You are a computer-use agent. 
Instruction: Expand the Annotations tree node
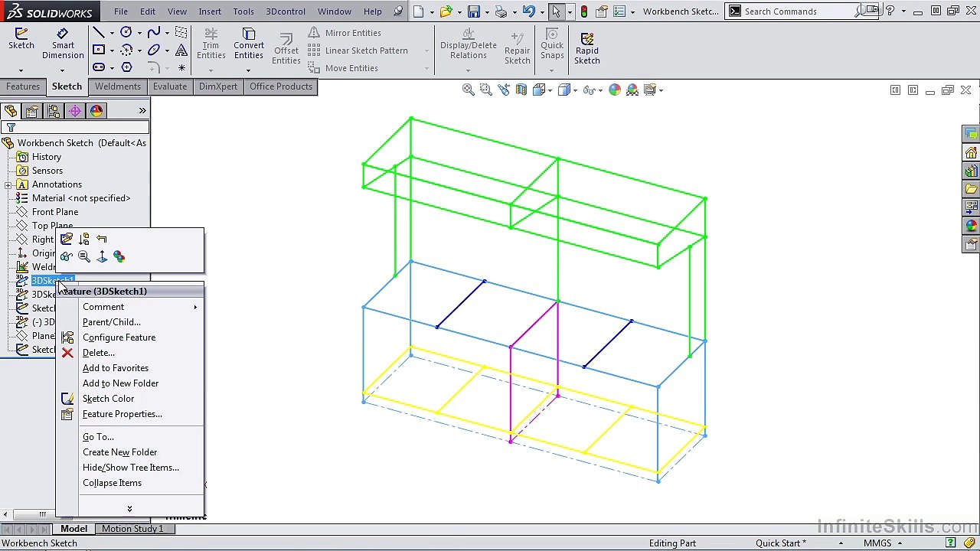[x=8, y=184]
